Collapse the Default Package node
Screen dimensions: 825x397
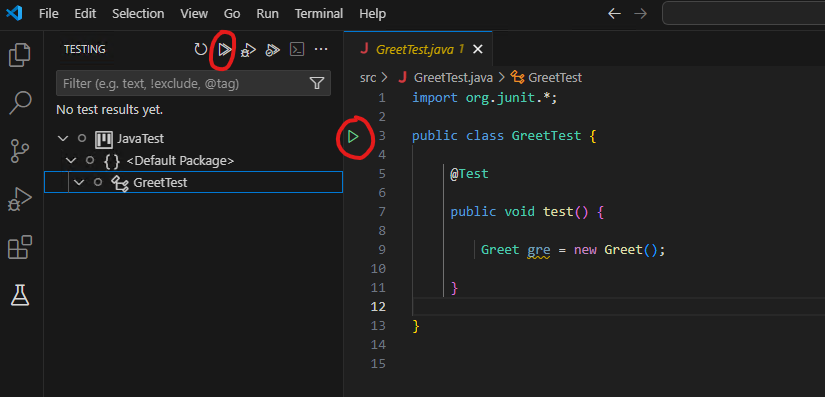(72, 160)
